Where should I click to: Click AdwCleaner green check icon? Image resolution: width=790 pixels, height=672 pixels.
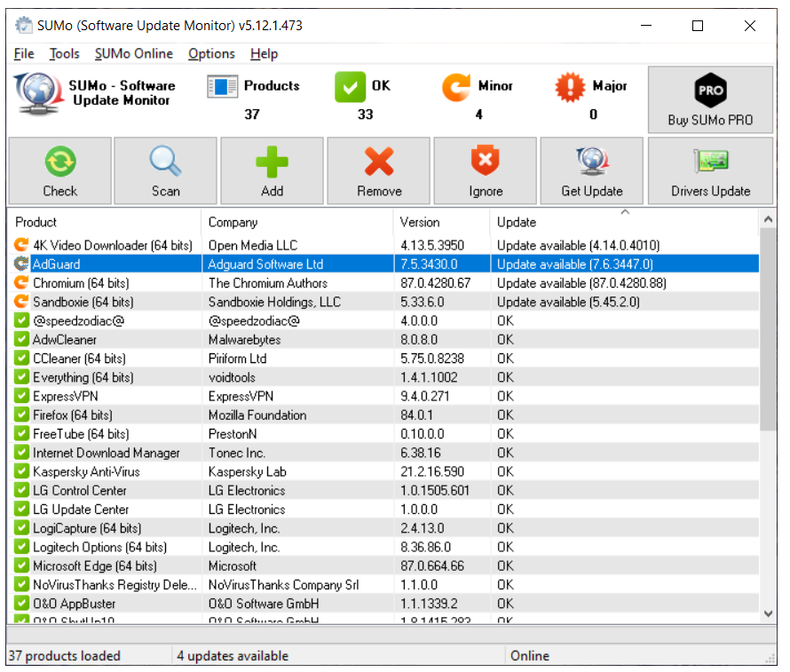pyautogui.click(x=21, y=339)
